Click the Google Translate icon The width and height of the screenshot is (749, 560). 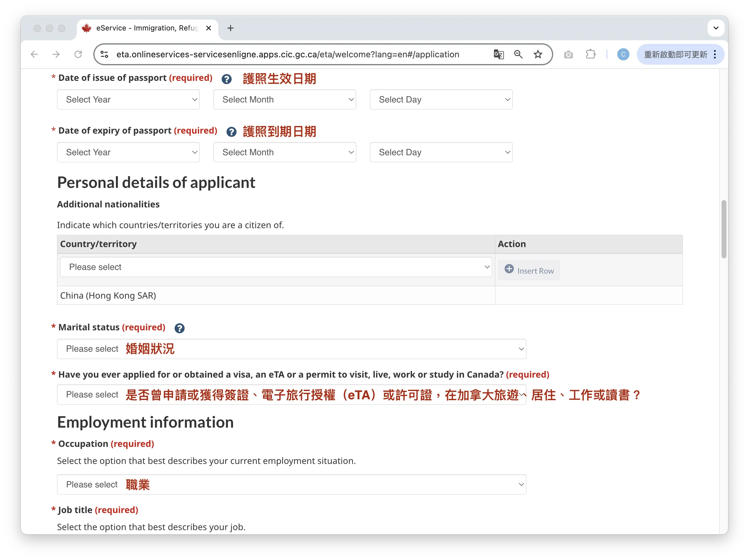[x=499, y=54]
